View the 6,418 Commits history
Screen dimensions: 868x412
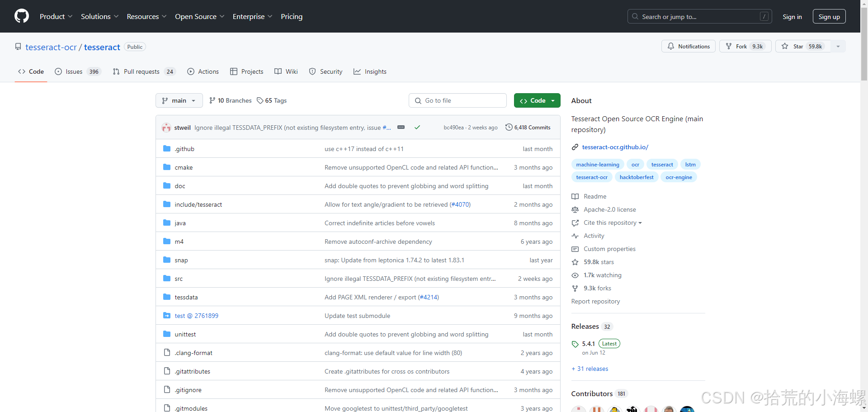[528, 128]
